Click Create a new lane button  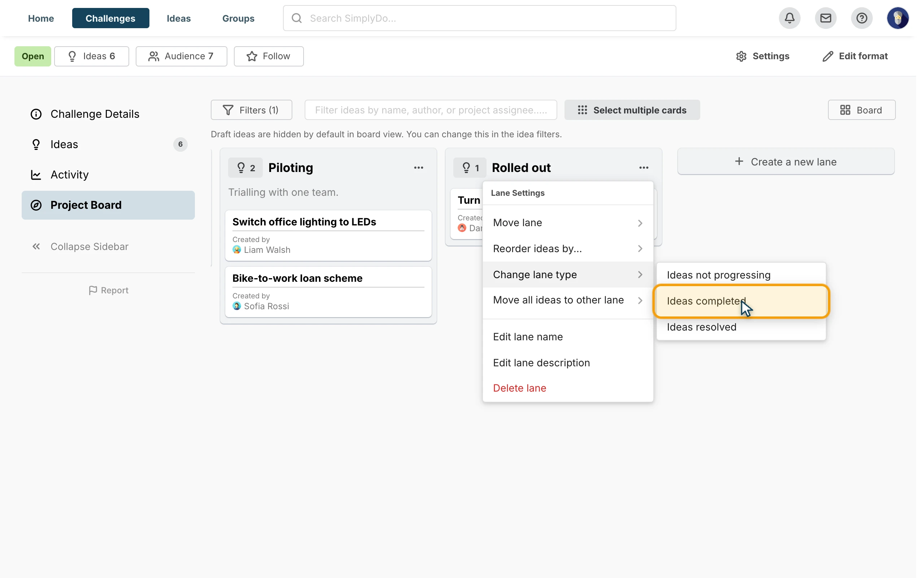pyautogui.click(x=786, y=161)
